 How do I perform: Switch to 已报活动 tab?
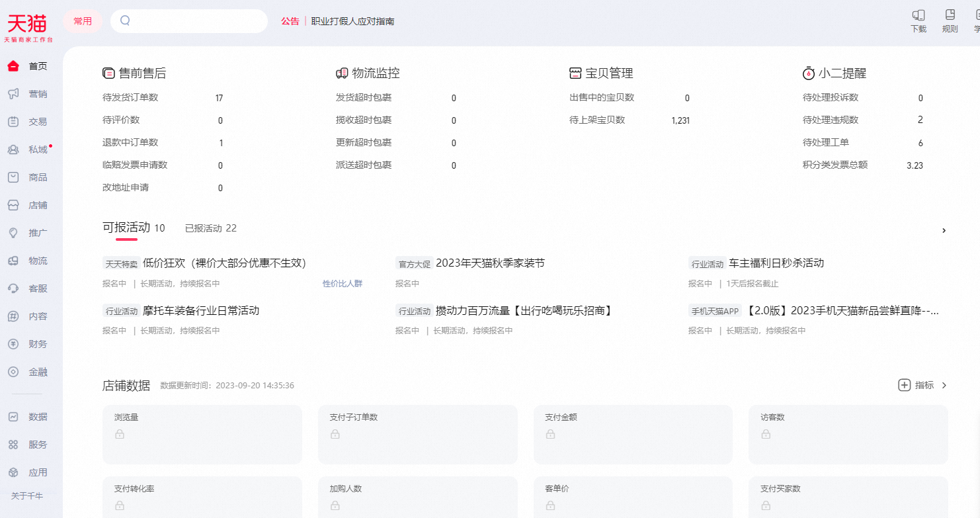click(x=211, y=228)
